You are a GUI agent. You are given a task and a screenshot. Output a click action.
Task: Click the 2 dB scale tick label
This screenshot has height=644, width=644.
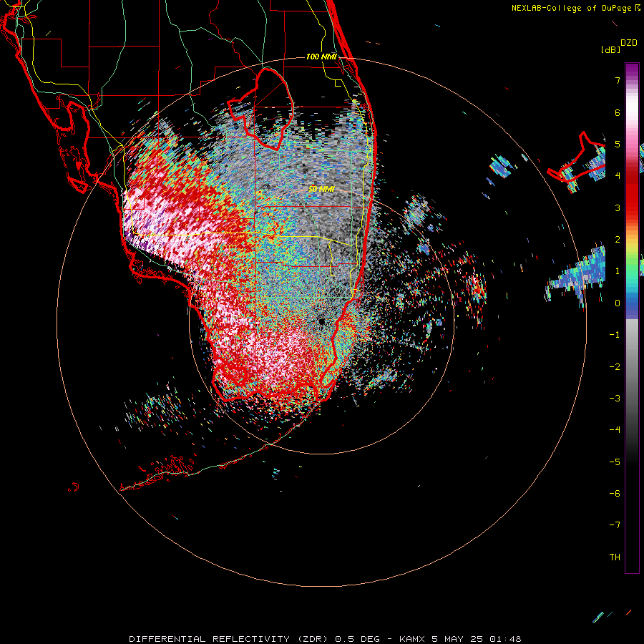click(618, 240)
